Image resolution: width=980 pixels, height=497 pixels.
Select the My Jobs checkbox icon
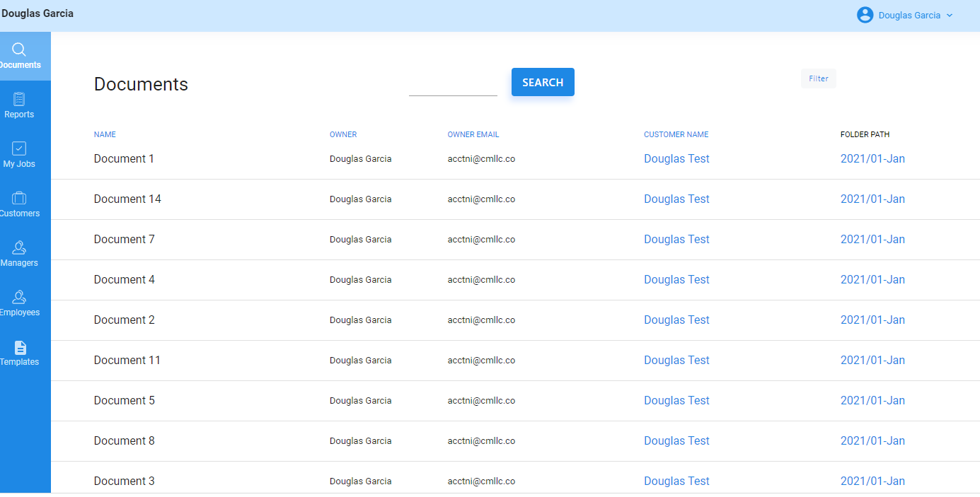[19, 148]
